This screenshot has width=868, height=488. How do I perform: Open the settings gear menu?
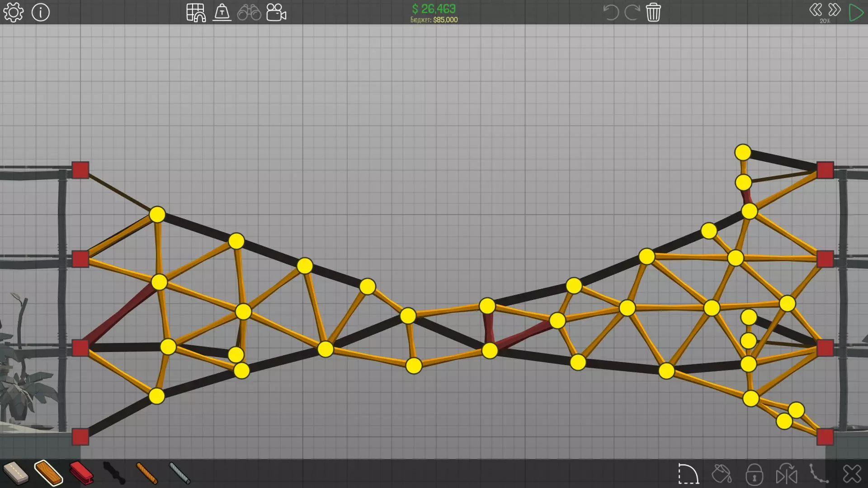[x=13, y=12]
